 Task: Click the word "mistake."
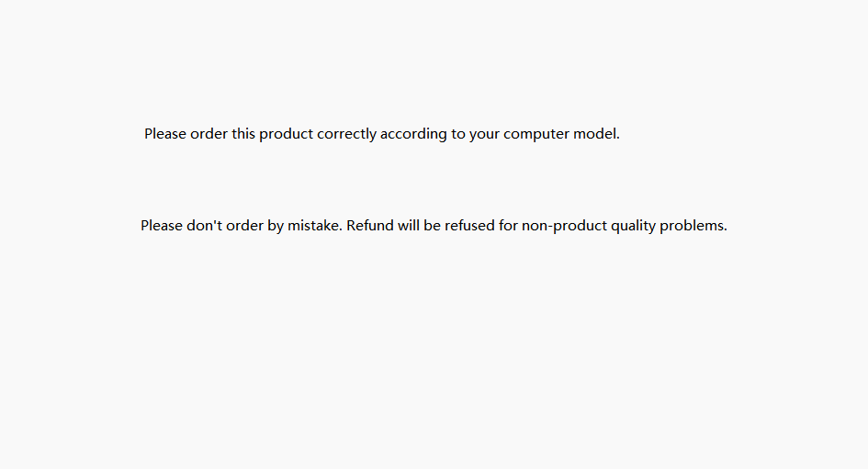(315, 226)
